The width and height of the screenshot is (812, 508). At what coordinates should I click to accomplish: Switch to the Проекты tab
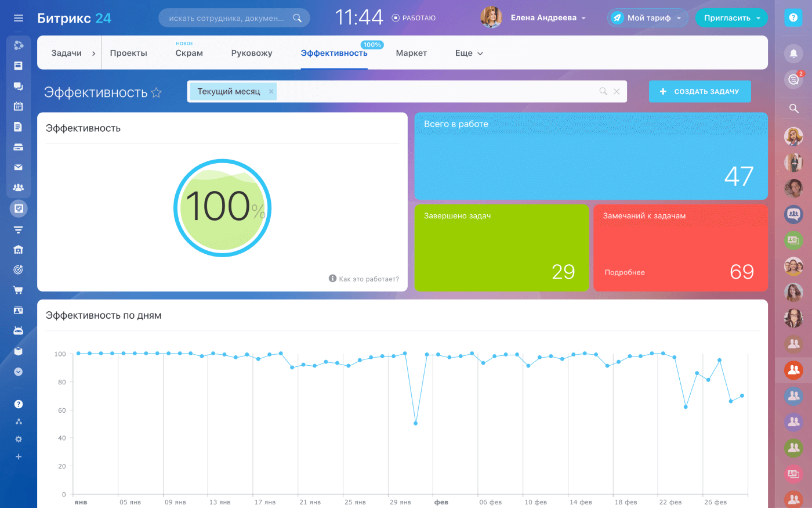[x=129, y=53]
